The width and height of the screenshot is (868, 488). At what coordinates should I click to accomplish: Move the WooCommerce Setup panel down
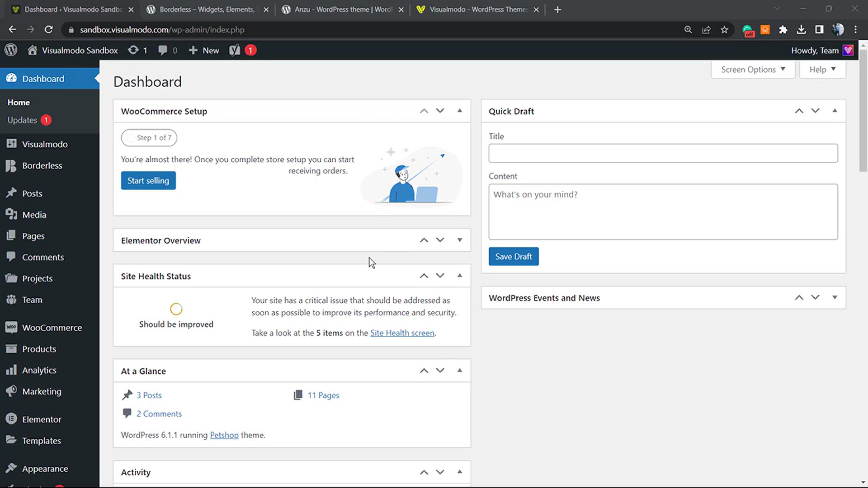[x=440, y=111]
